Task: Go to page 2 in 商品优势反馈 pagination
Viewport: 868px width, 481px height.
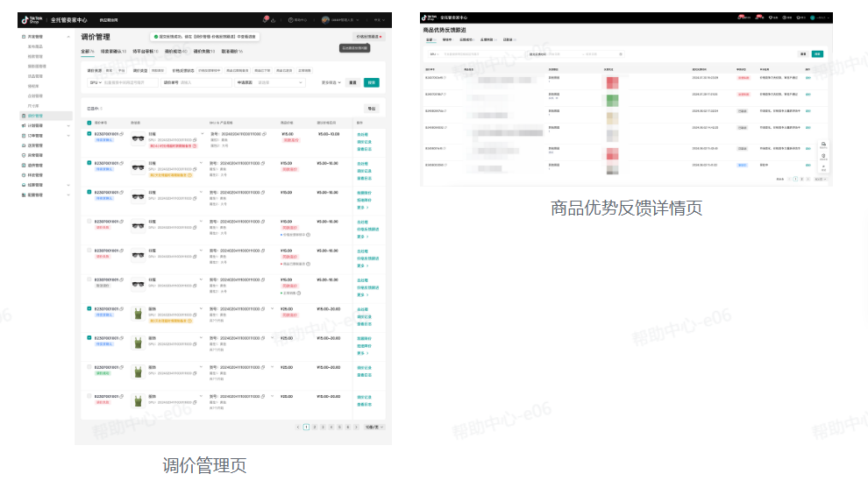Action: click(801, 179)
